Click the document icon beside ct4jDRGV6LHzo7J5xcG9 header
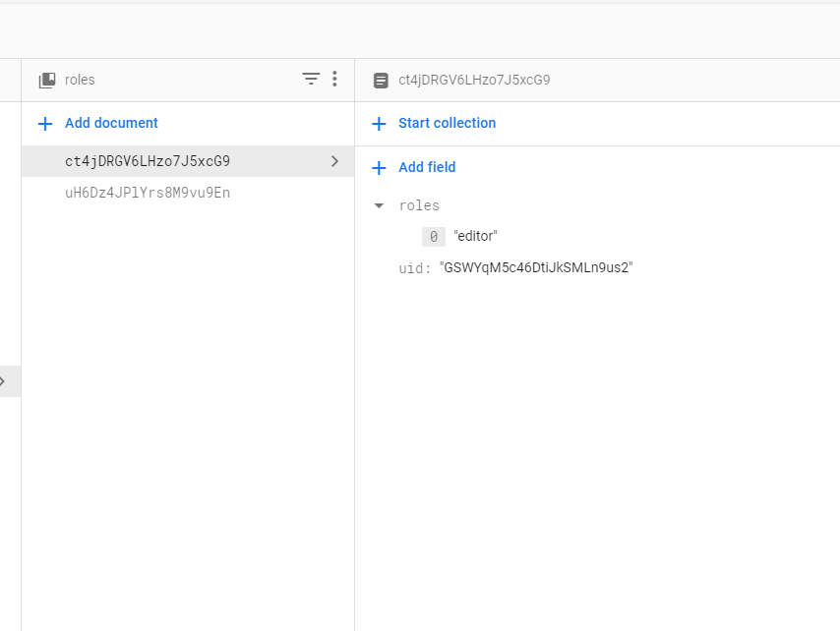This screenshot has height=631, width=840. click(381, 81)
